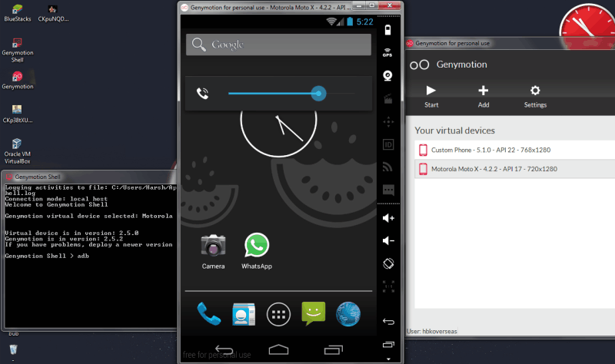Click the Google search bar on the emulator
Screen dimensions: 615x364
278,45
